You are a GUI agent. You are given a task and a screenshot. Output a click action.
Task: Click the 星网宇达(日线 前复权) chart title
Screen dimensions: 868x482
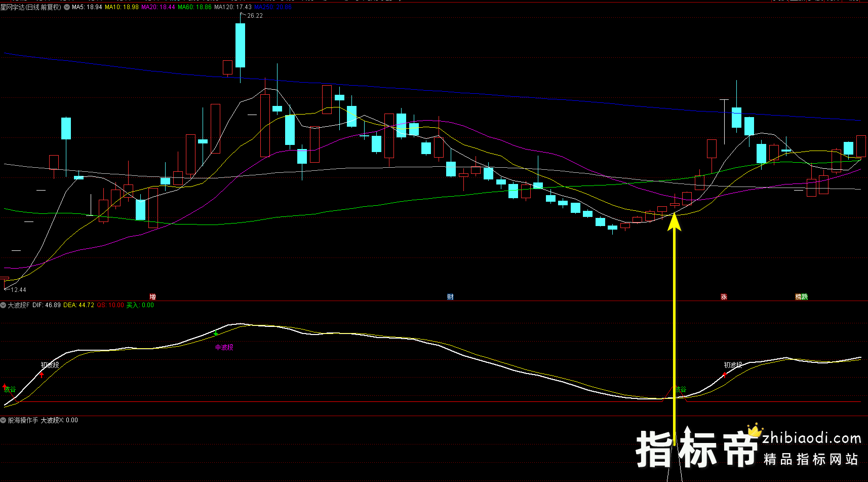[x=31, y=7]
